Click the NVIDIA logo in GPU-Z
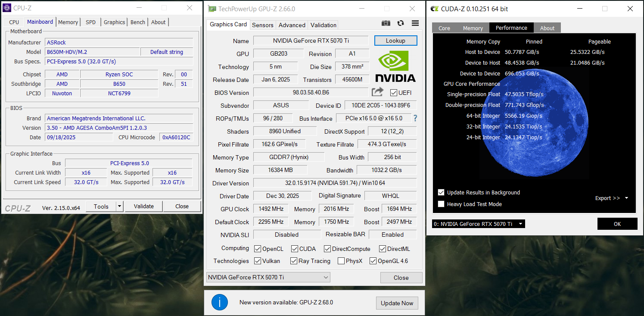The height and width of the screenshot is (316, 644). [395, 66]
